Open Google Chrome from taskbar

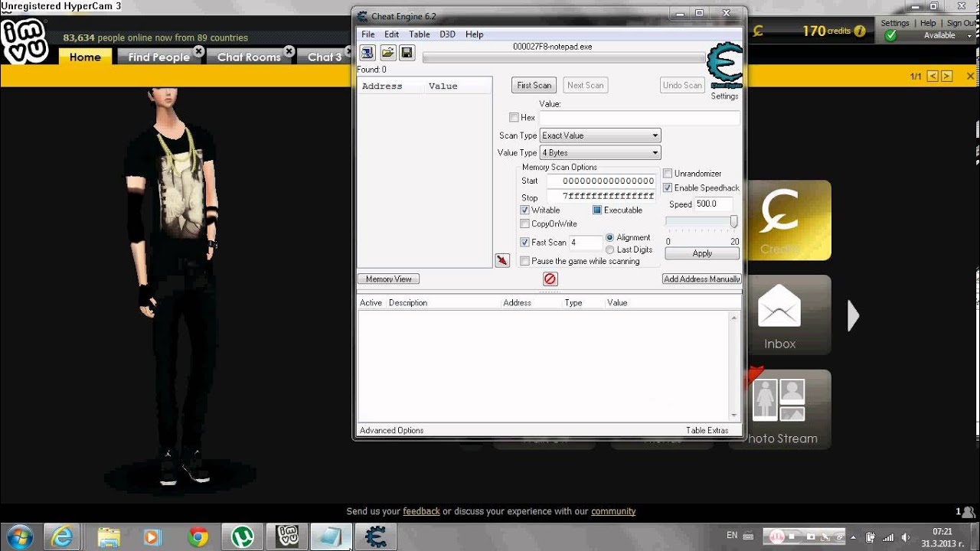[x=198, y=537]
